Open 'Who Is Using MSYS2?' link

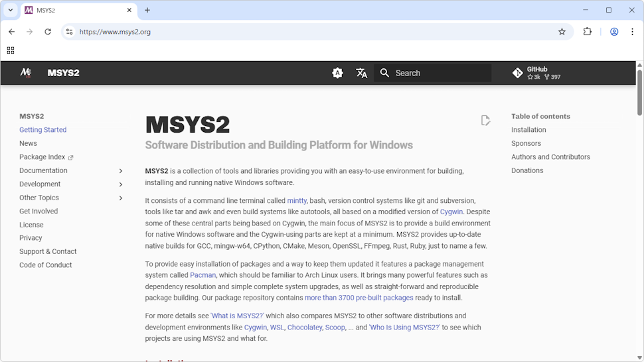pos(404,327)
